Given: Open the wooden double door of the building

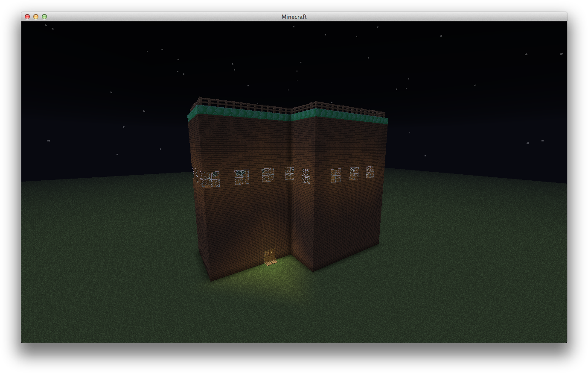Looking at the screenshot, I should pos(270,255).
